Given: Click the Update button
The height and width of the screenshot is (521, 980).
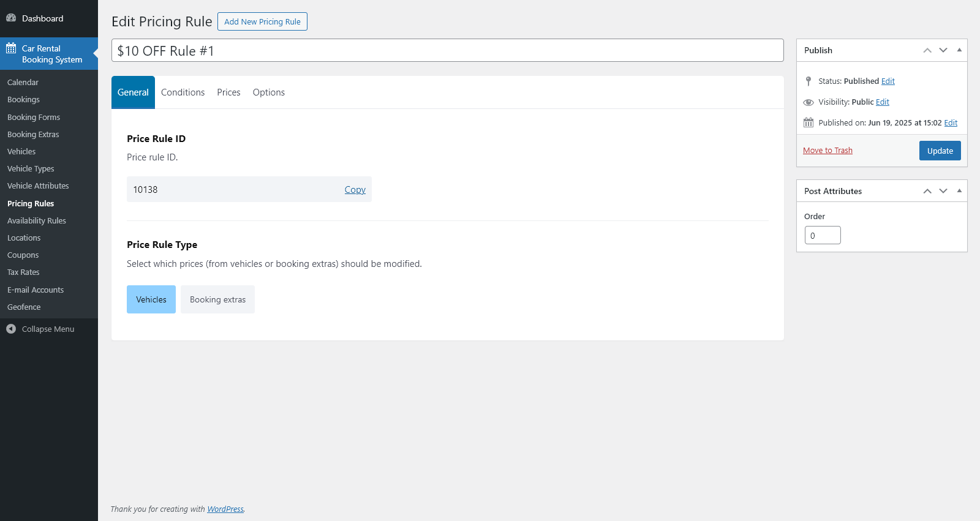Looking at the screenshot, I should pos(940,151).
